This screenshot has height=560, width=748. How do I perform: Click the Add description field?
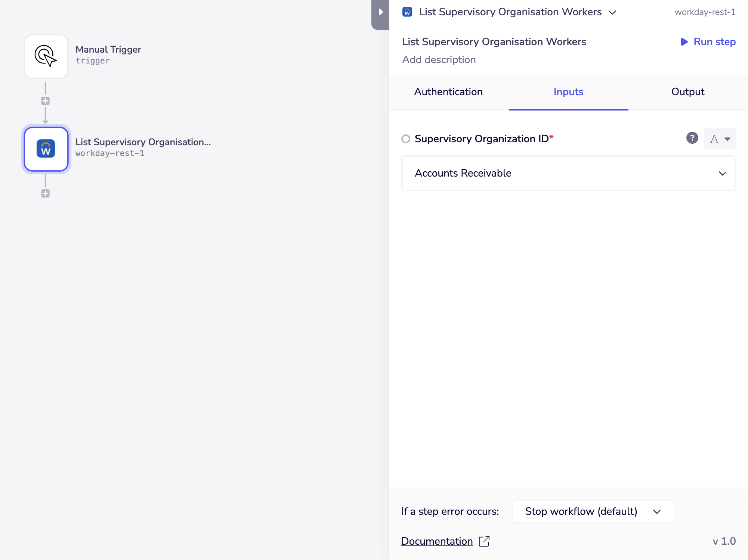tap(439, 60)
